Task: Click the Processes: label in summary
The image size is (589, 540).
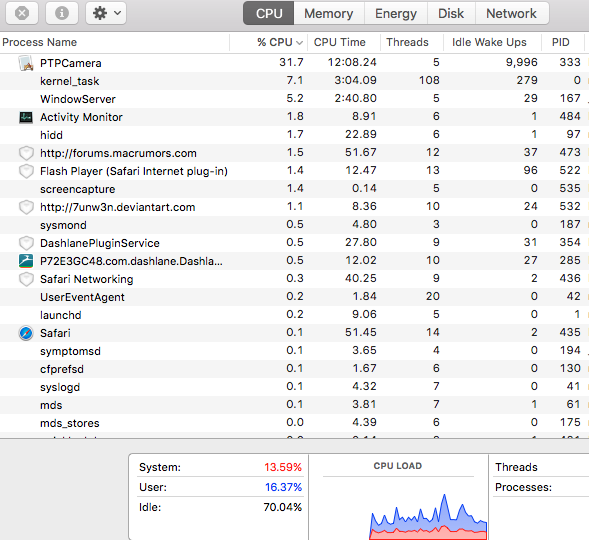Action: [523, 487]
